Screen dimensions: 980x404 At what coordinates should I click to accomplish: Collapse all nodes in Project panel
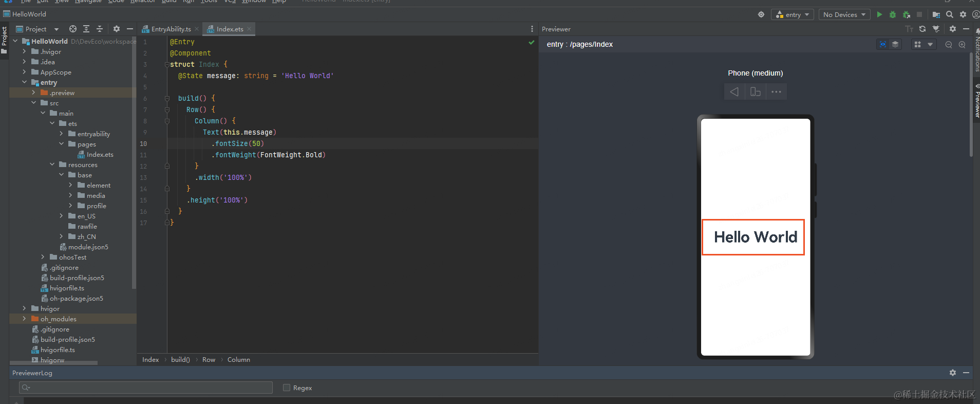point(100,29)
